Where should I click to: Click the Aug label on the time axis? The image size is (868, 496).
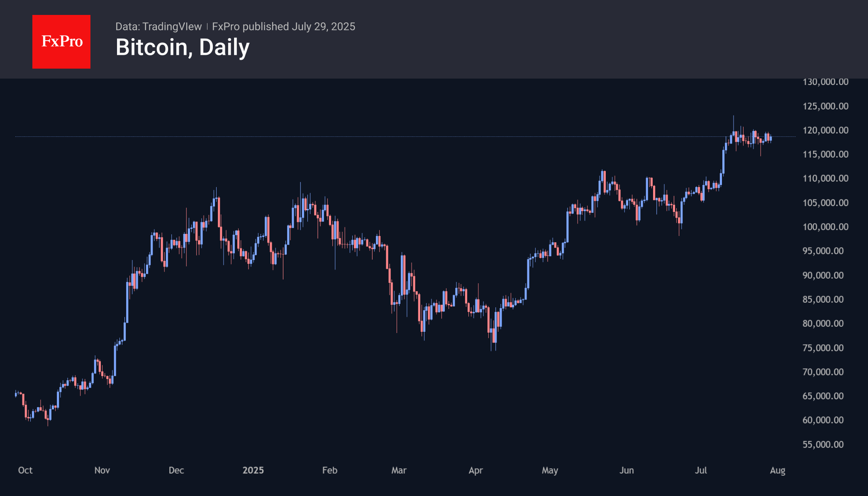(x=778, y=470)
